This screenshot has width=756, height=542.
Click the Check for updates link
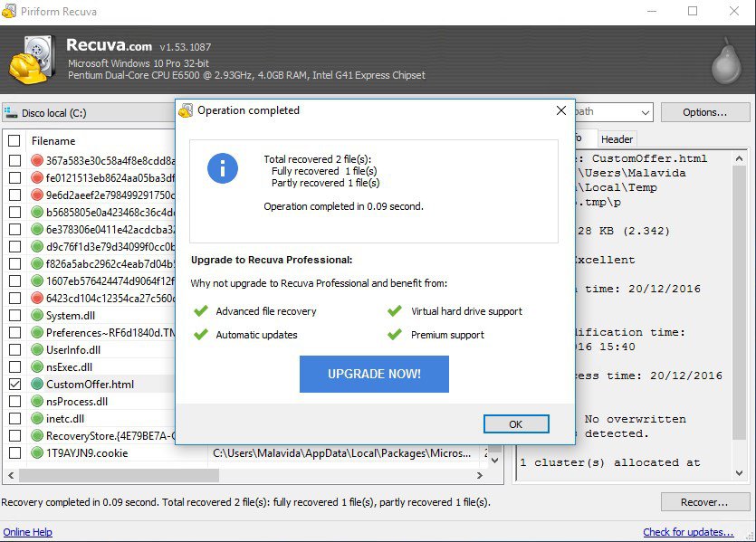coord(688,532)
